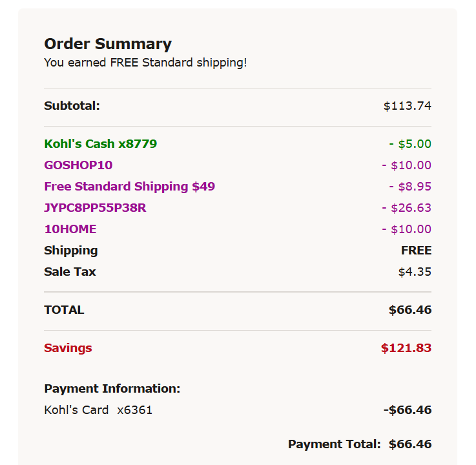The width and height of the screenshot is (476, 465).
Task: Click the TOTAL $66.46 amount
Action: tap(410, 310)
